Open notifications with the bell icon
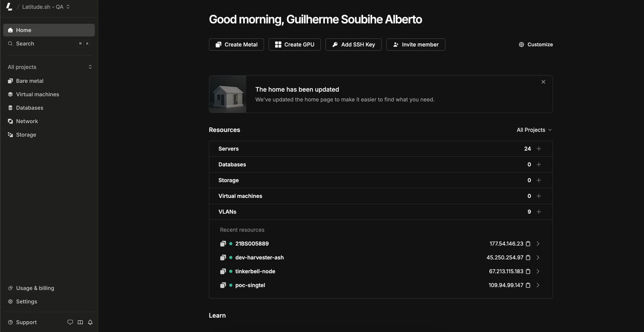The height and width of the screenshot is (332, 644). (x=90, y=322)
